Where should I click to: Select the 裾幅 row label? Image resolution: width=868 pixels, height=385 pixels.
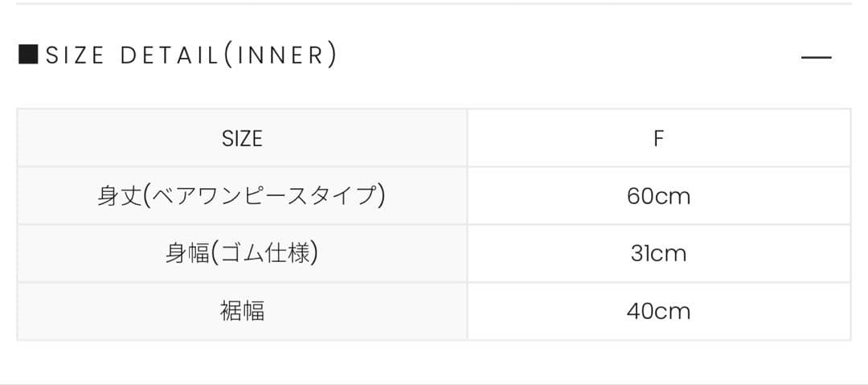[x=242, y=311]
